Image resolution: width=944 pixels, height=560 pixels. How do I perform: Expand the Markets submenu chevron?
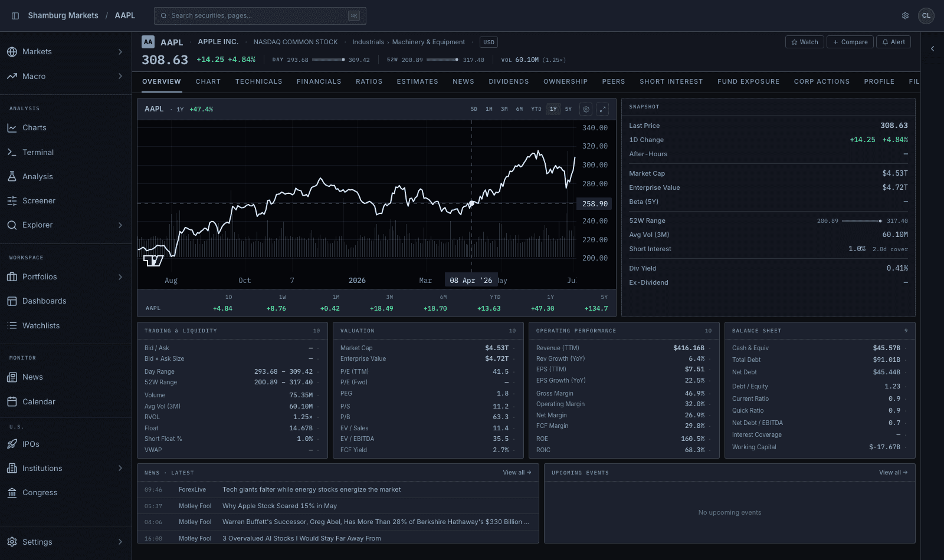[120, 52]
